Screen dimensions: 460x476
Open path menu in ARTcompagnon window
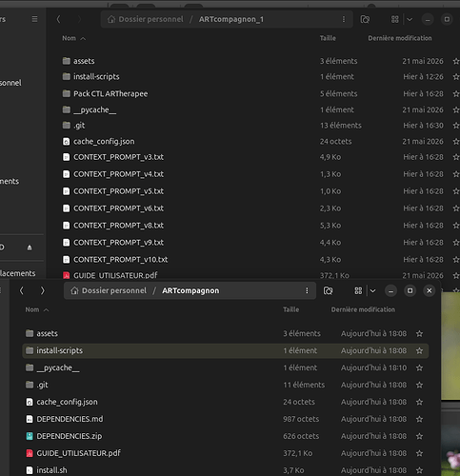tap(307, 290)
